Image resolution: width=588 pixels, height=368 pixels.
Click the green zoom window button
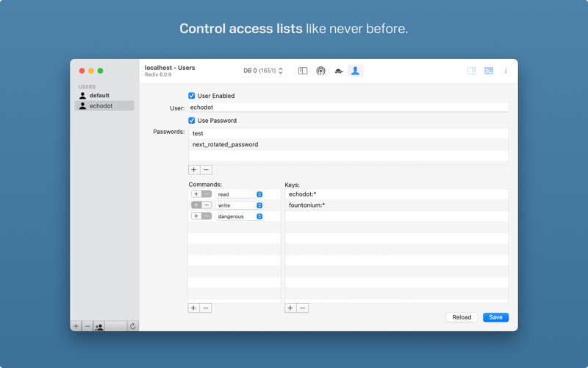click(101, 71)
